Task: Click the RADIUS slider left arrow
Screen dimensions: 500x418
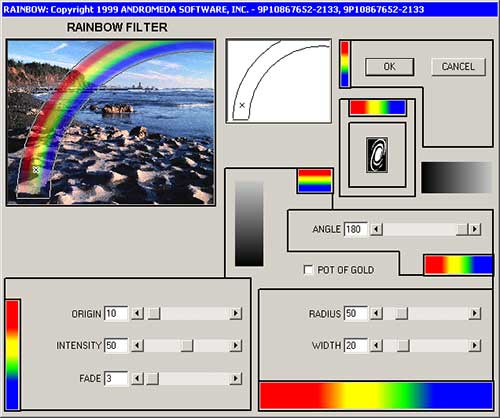Action: (376, 313)
